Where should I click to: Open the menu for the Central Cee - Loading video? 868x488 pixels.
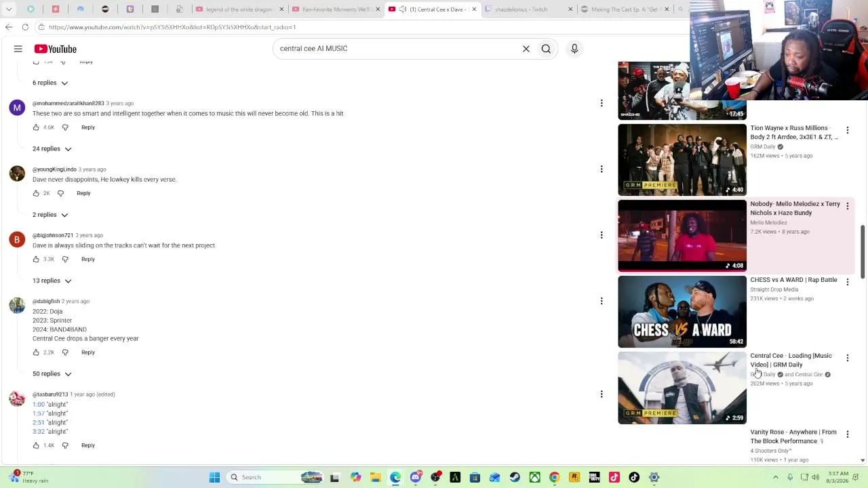tap(847, 357)
